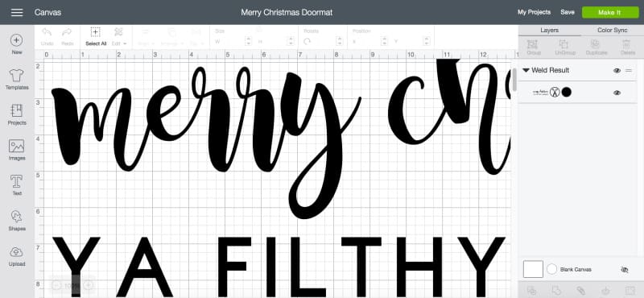Click the Delete trash icon
The image size is (644, 298).
point(626,44)
